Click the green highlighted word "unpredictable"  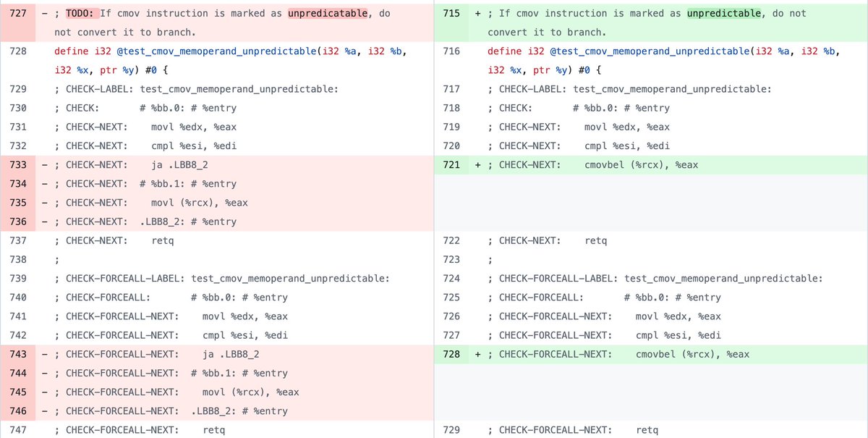click(724, 13)
